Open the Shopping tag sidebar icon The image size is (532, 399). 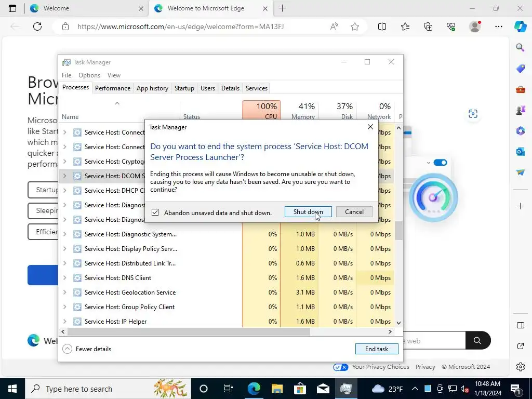[x=520, y=68]
